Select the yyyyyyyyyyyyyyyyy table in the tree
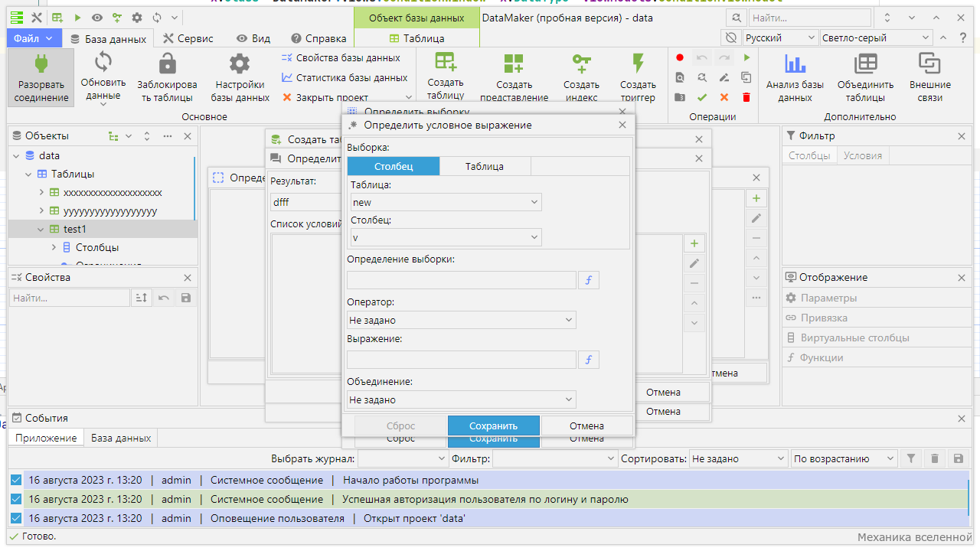 click(x=110, y=210)
